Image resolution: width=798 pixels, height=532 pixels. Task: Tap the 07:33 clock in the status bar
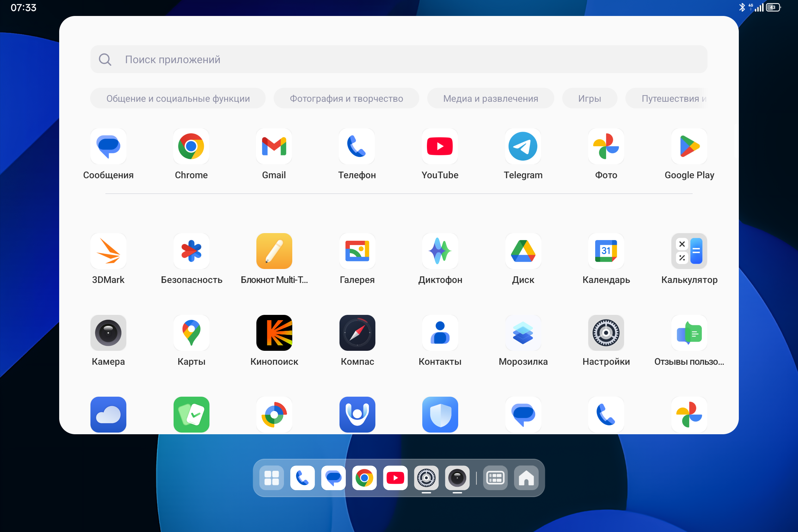point(23,7)
